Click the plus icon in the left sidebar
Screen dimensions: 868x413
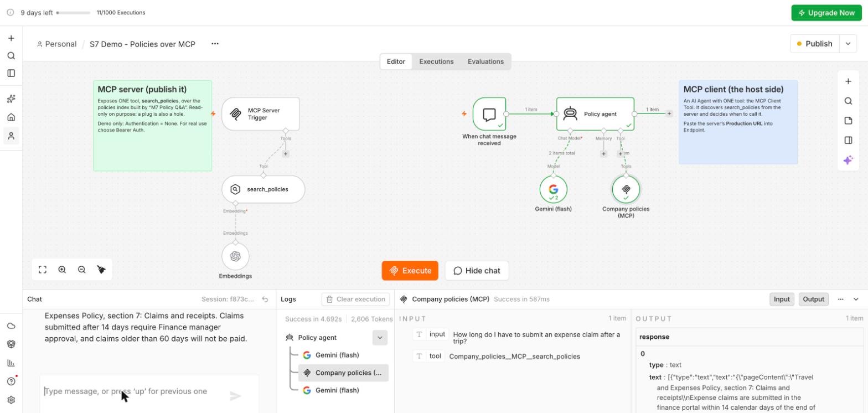[11, 38]
